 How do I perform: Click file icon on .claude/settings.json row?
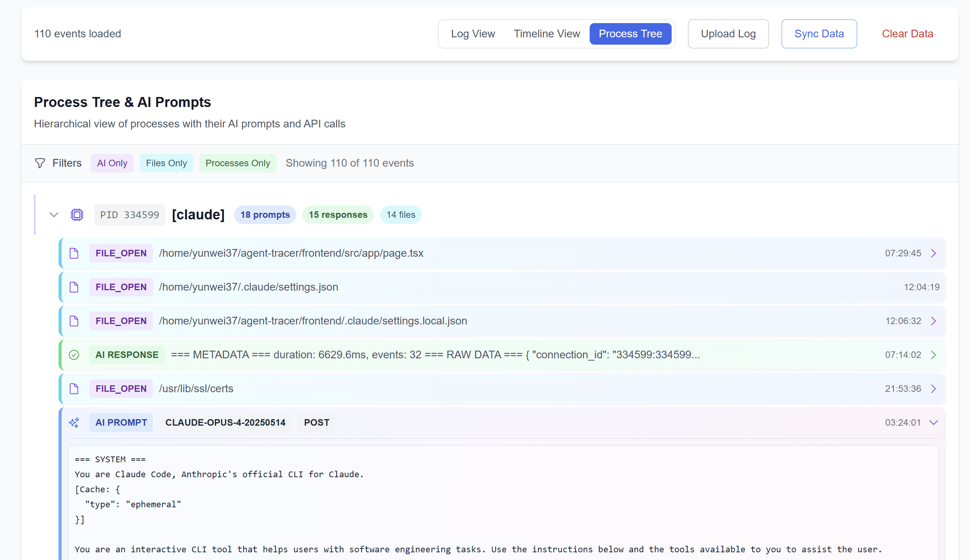point(74,287)
